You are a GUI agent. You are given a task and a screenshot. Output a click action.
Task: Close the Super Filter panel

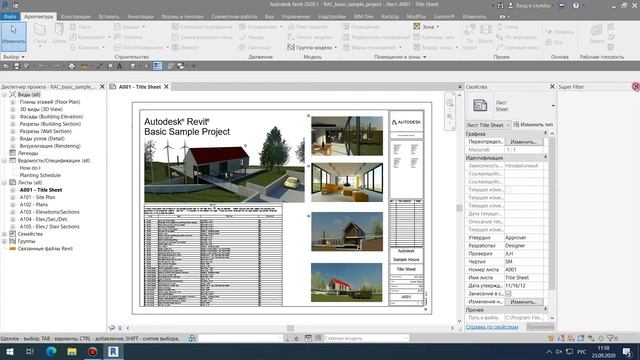tap(636, 86)
